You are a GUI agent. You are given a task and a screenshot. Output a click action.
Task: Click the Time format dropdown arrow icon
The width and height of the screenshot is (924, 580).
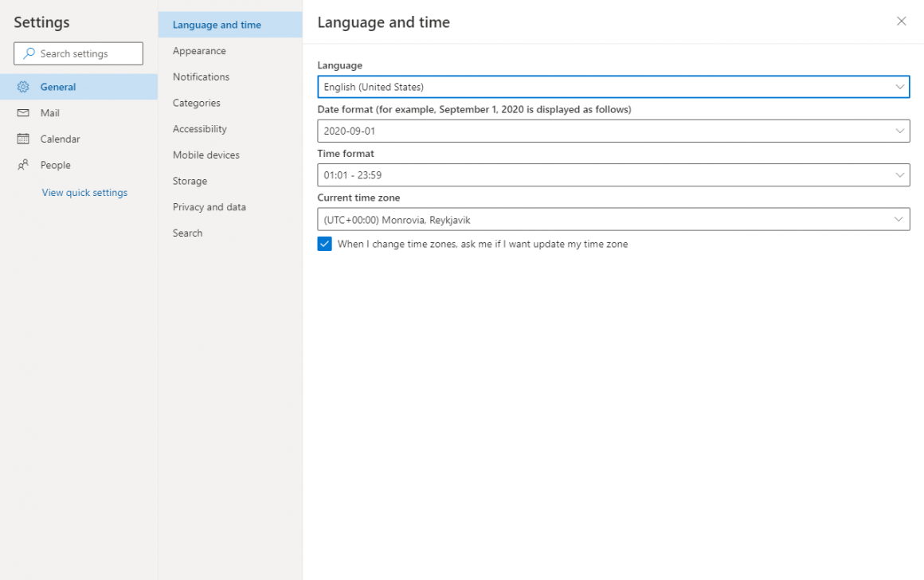pyautogui.click(x=899, y=175)
